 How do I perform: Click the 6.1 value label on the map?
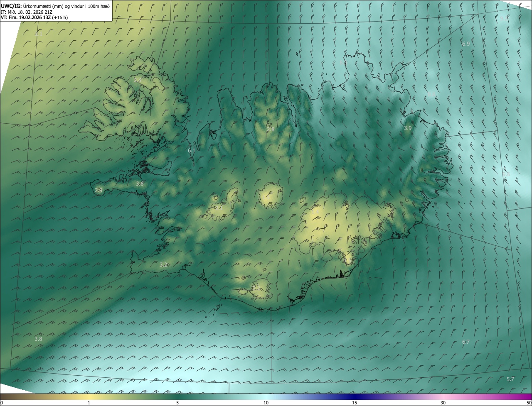point(192,151)
